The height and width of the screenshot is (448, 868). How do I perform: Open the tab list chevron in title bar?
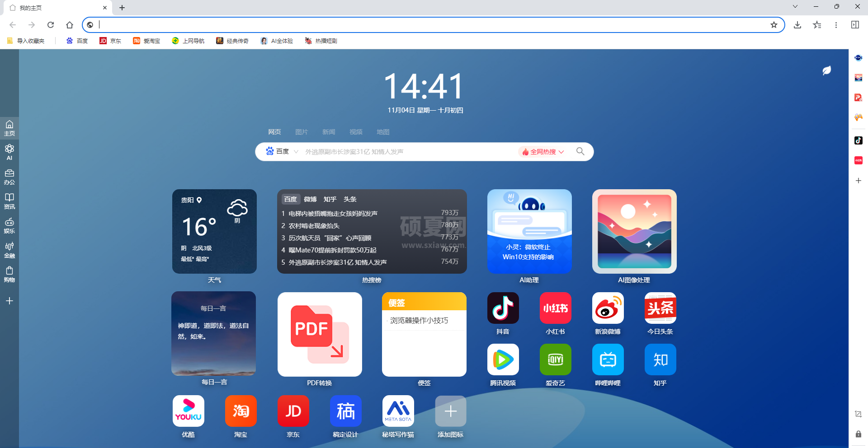tap(795, 7)
